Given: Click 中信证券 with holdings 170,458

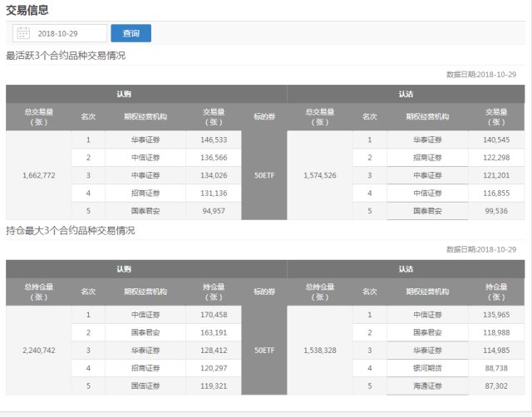Looking at the screenshot, I should (x=145, y=315).
